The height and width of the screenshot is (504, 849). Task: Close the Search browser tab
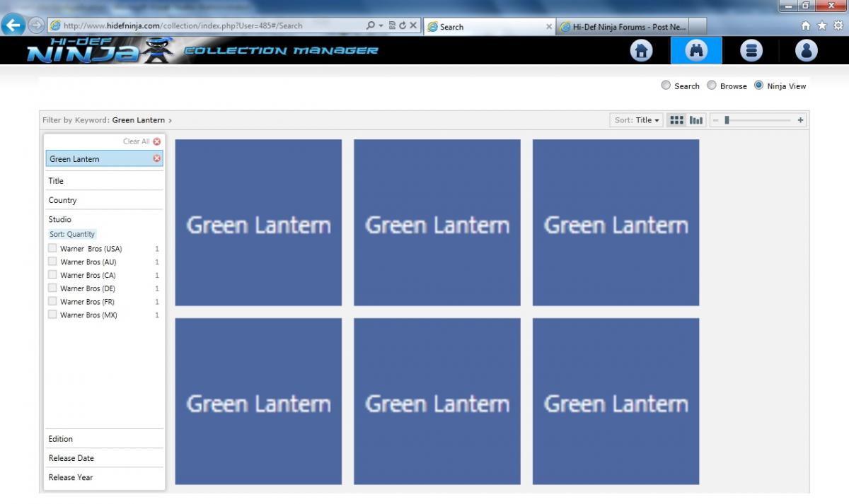click(549, 27)
